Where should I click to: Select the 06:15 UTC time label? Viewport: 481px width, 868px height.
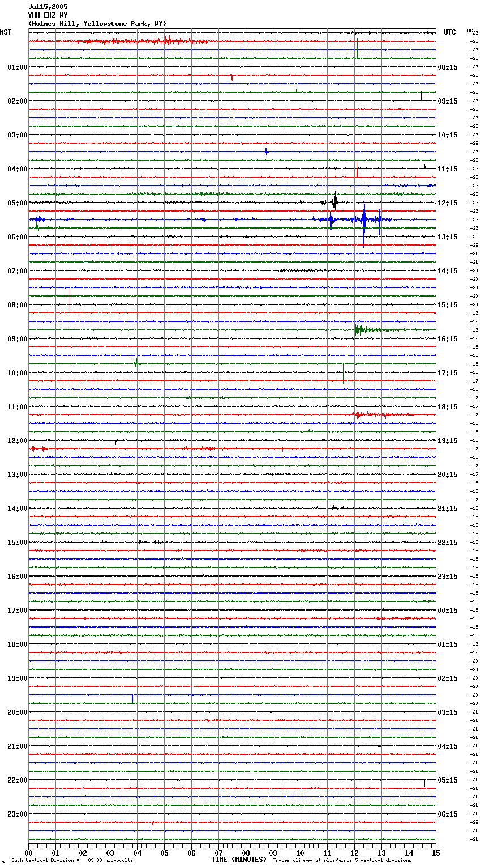pyautogui.click(x=448, y=814)
